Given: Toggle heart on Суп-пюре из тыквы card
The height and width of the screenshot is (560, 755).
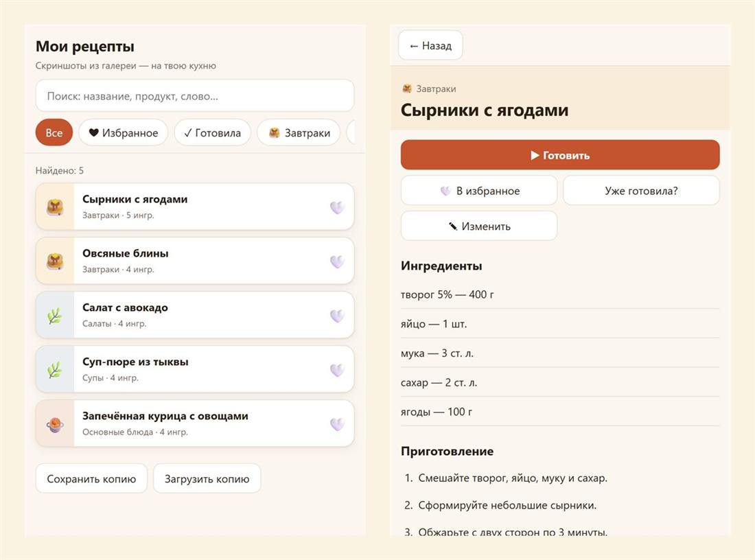Looking at the screenshot, I should [x=337, y=370].
